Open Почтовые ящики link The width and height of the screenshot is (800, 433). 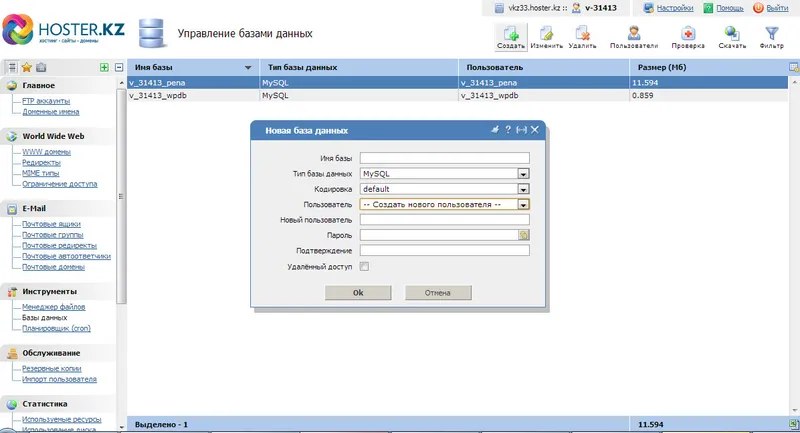pyautogui.click(x=51, y=224)
